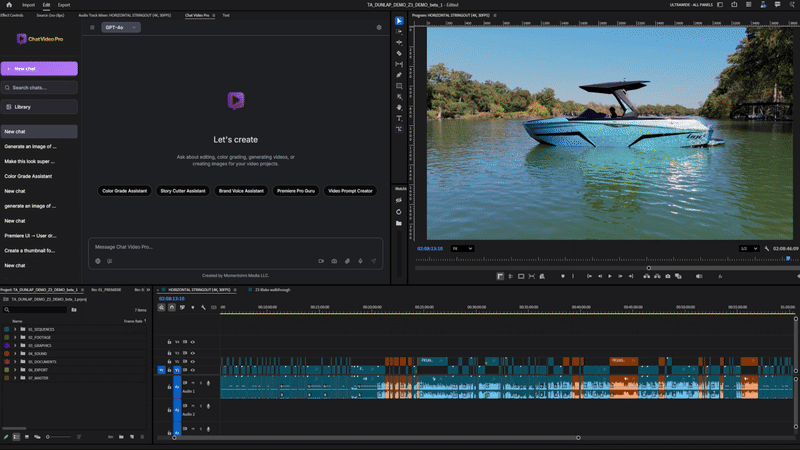Click the Chat Video Pro settings gear

click(x=379, y=28)
